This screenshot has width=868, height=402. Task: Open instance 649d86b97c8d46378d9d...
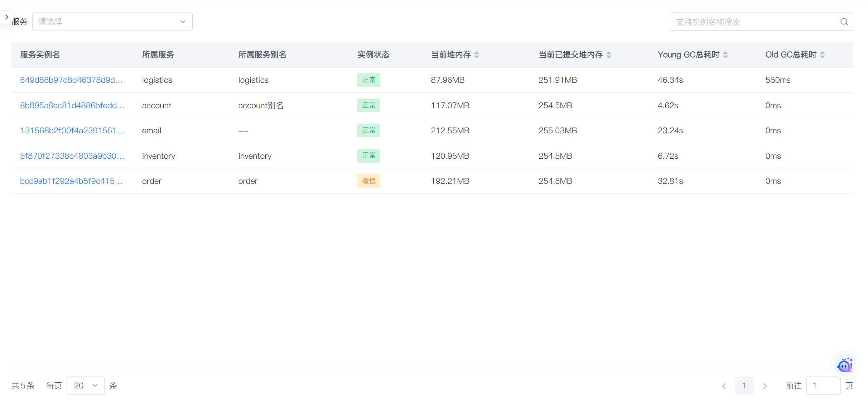[71, 80]
